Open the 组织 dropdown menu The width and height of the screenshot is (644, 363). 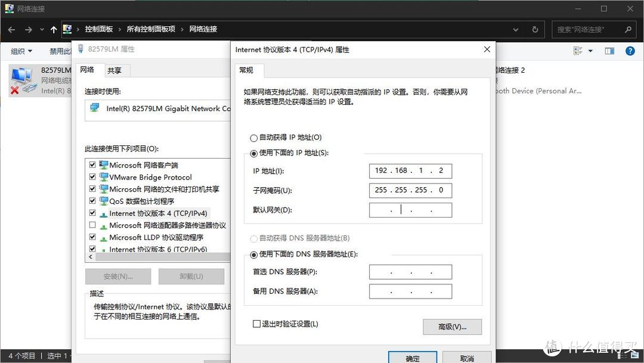[19, 51]
